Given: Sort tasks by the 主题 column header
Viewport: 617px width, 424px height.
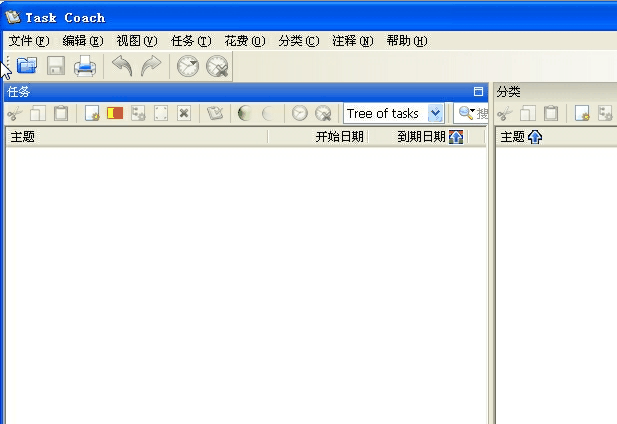Looking at the screenshot, I should [x=136, y=137].
